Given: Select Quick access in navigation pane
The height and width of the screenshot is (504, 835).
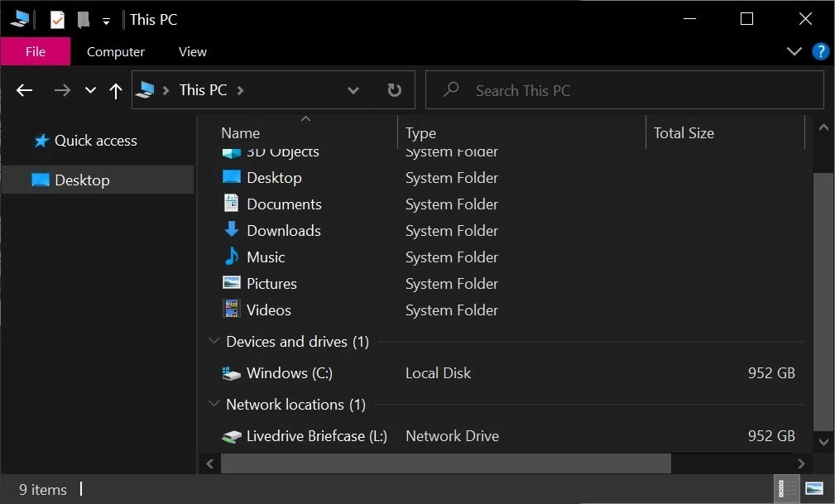Looking at the screenshot, I should (x=95, y=141).
